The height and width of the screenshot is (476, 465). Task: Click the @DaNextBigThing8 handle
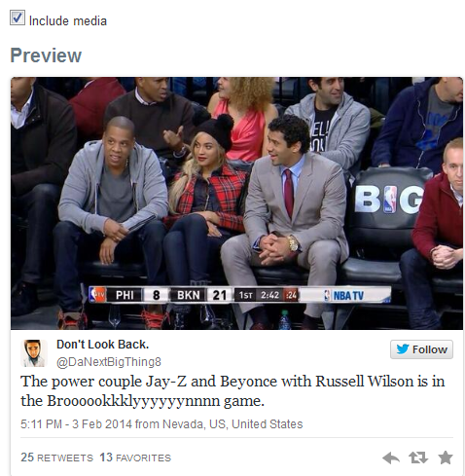(x=109, y=362)
